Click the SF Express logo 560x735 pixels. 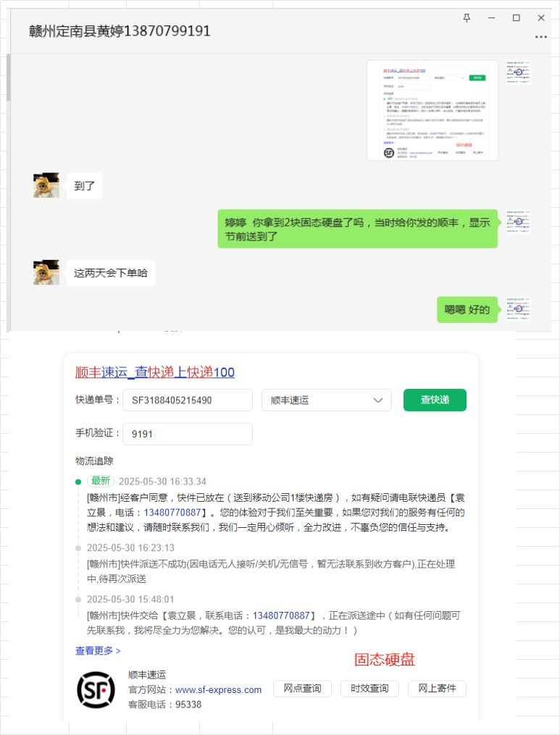click(96, 689)
